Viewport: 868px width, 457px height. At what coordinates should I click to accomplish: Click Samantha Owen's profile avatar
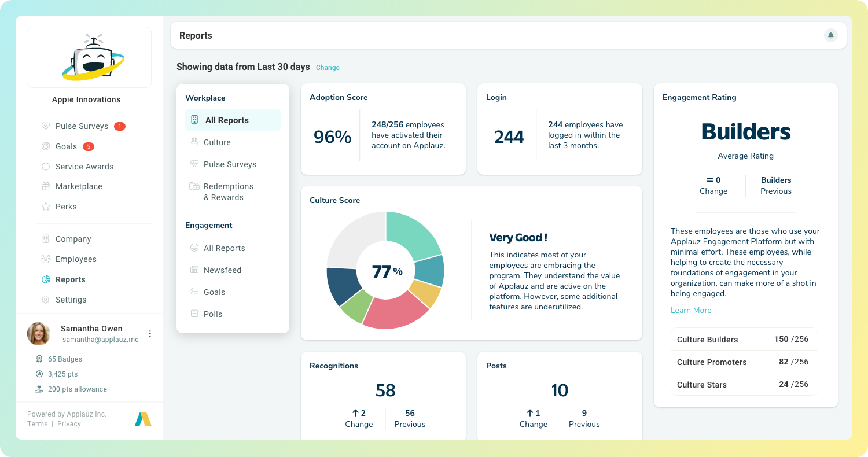point(39,334)
